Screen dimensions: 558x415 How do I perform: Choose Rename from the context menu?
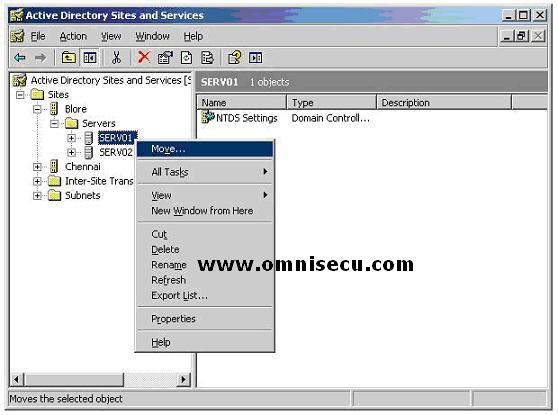[205, 265]
